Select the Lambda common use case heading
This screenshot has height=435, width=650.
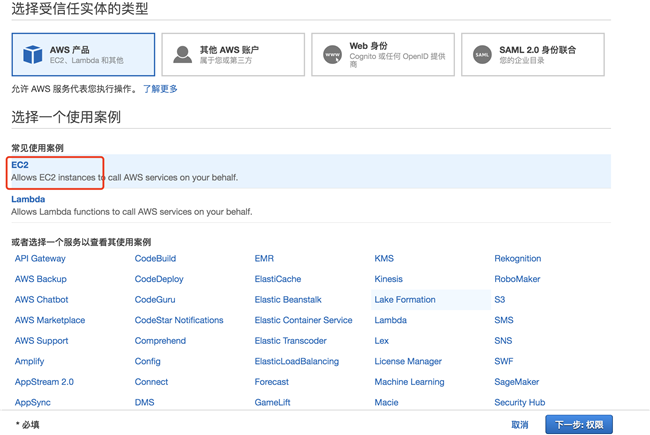click(28, 199)
